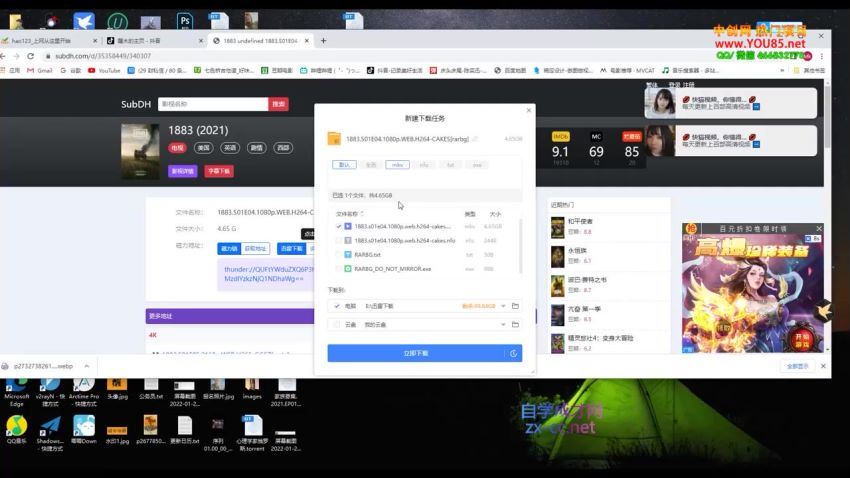
Task: Uncheck the 1883.s01e04 mkv file checkbox
Action: [x=339, y=227]
